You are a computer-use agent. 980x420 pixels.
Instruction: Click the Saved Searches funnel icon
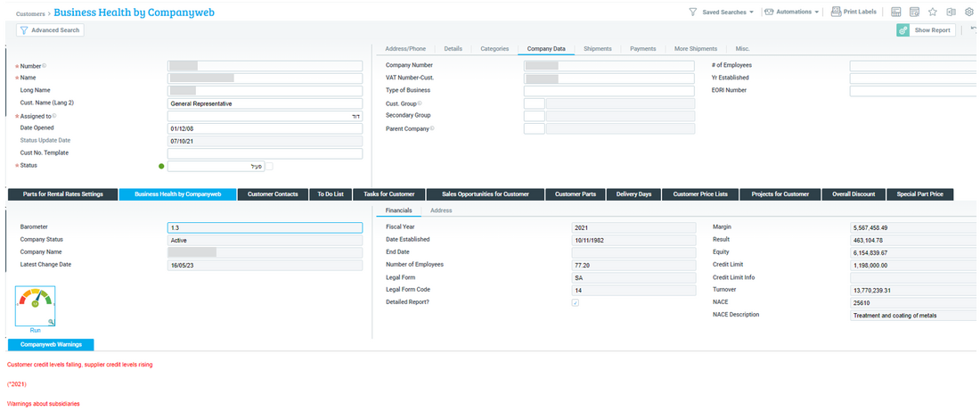click(692, 12)
